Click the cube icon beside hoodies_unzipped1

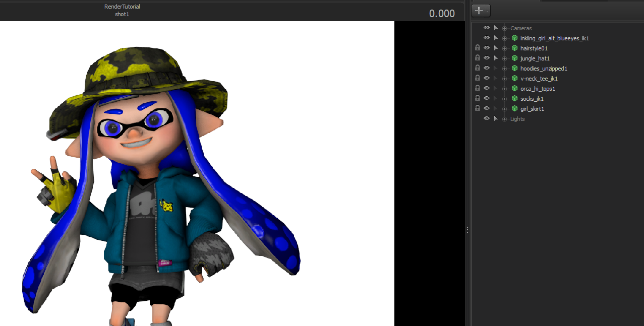click(514, 68)
